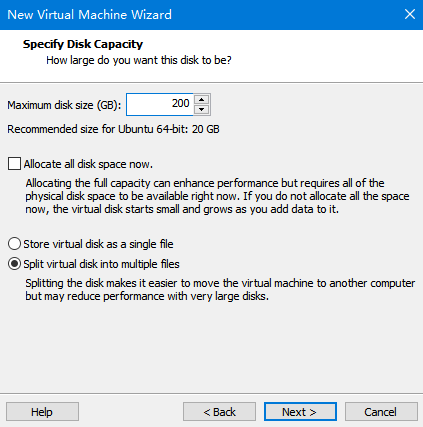Click the New Virtual Machine Wizard title bar
Screen dimensions: 423x427
click(211, 15)
